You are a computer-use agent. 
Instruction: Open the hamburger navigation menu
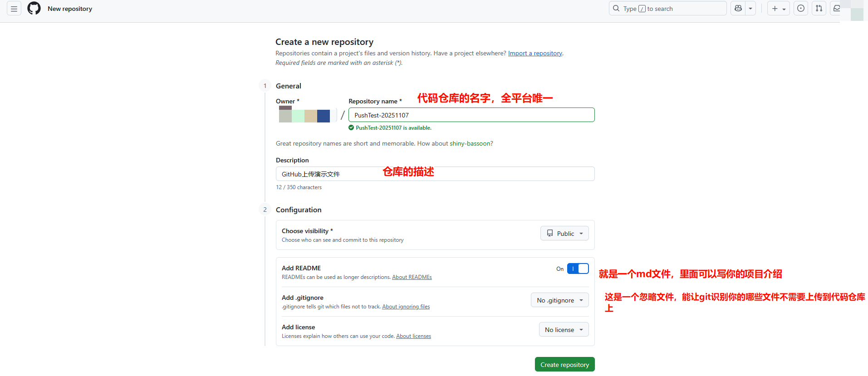pyautogui.click(x=14, y=9)
